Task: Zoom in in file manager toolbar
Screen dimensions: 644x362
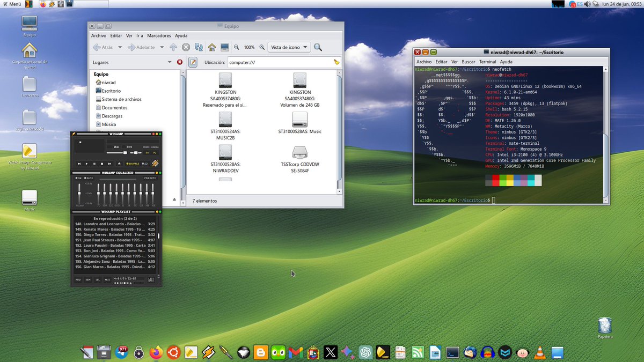Action: pos(262,47)
